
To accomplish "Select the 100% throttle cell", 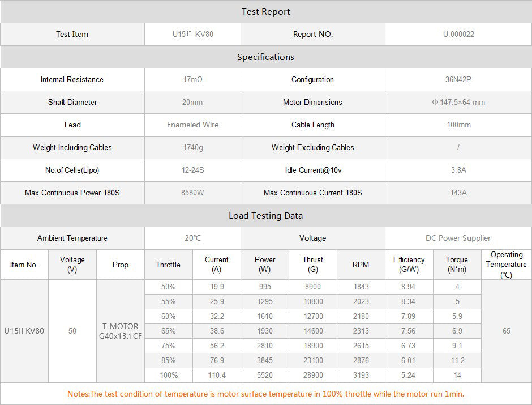I will tap(169, 375).
